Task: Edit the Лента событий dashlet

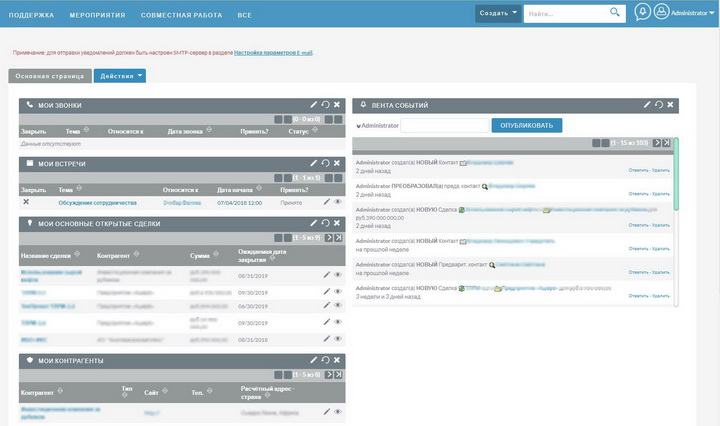Action: click(x=647, y=105)
